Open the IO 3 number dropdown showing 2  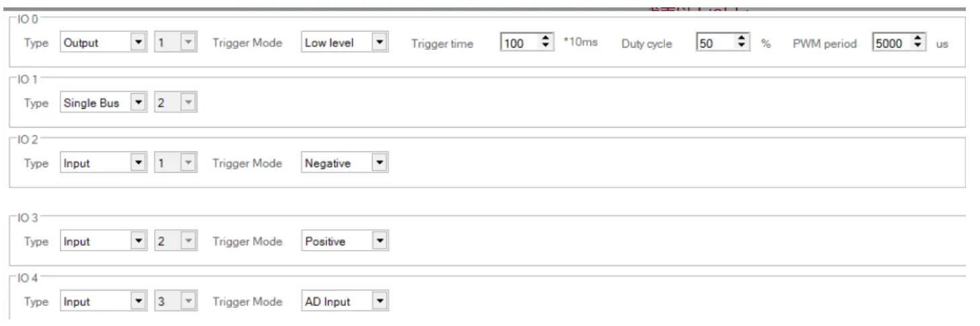click(176, 241)
